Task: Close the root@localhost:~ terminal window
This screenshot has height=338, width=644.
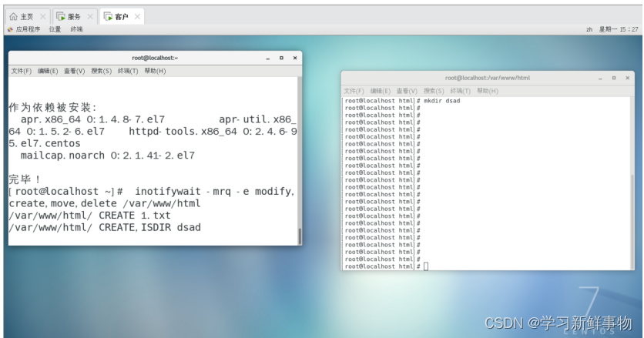Action: (295, 59)
